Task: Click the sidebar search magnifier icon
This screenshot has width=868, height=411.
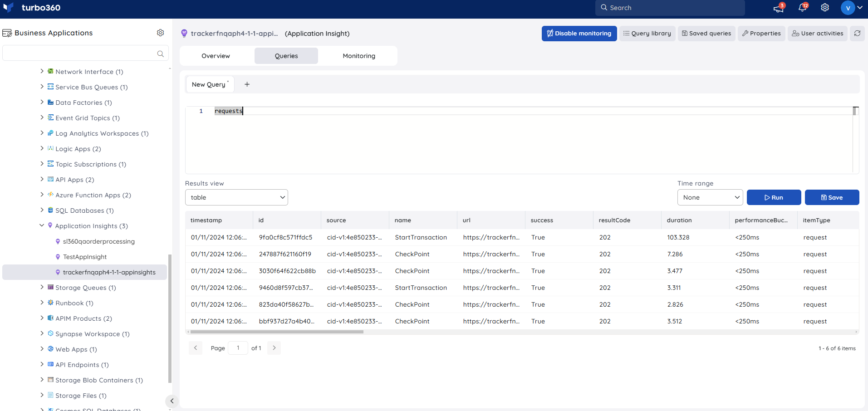Action: (x=161, y=54)
